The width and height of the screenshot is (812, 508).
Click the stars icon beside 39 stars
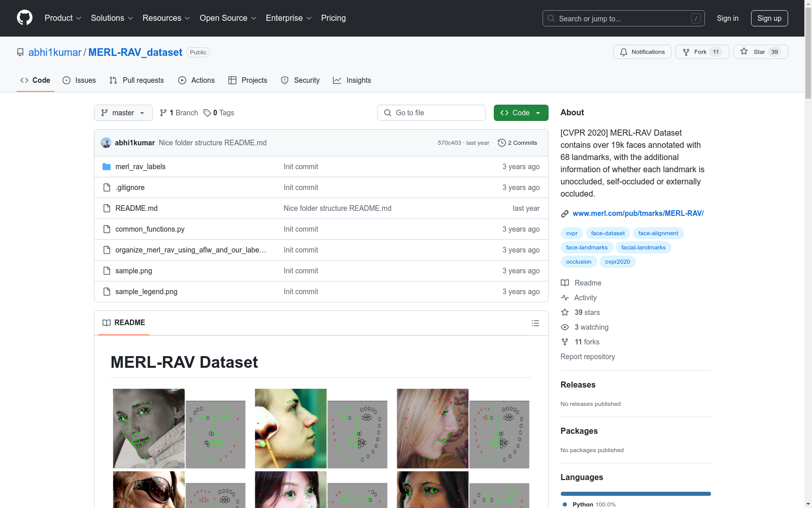tap(565, 312)
